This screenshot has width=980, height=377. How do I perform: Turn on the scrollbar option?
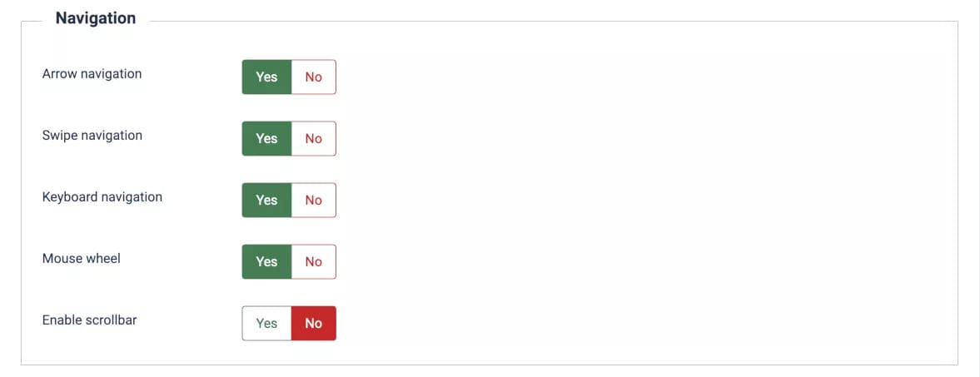[x=266, y=323]
